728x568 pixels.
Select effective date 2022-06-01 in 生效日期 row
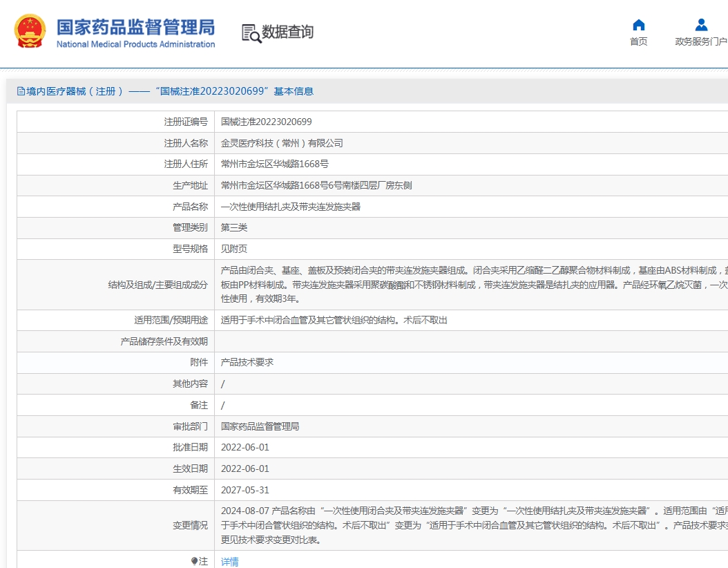245,468
